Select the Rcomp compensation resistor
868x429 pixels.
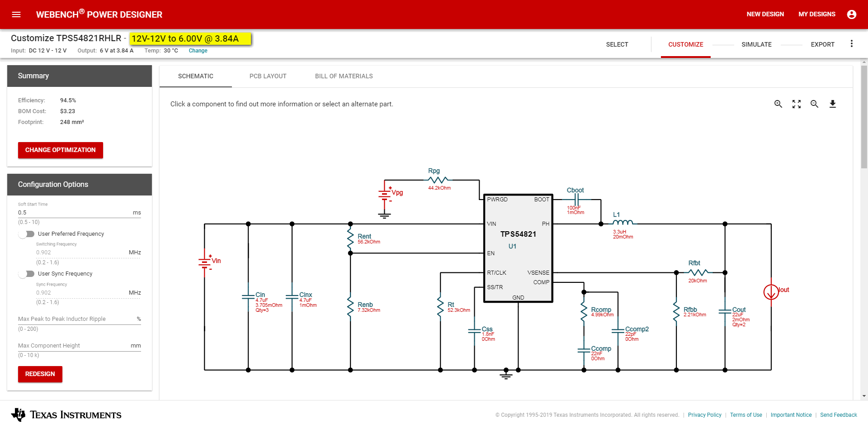pyautogui.click(x=584, y=312)
